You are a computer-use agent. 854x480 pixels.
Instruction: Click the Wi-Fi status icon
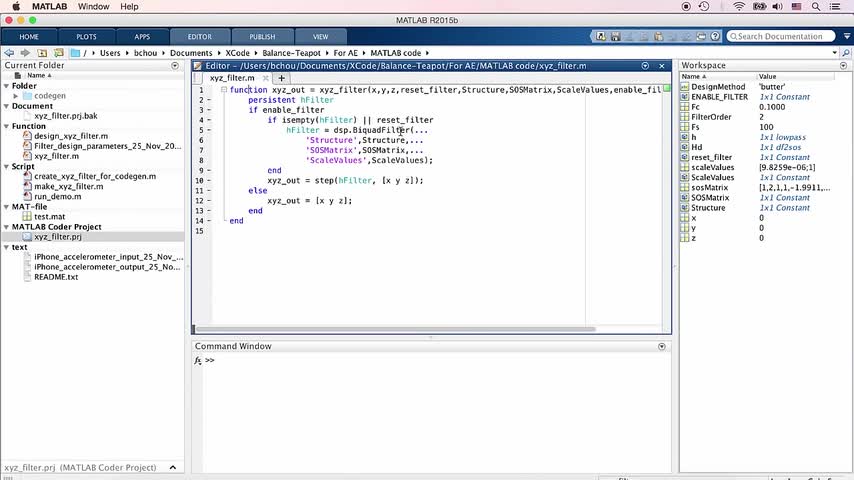click(x=739, y=7)
